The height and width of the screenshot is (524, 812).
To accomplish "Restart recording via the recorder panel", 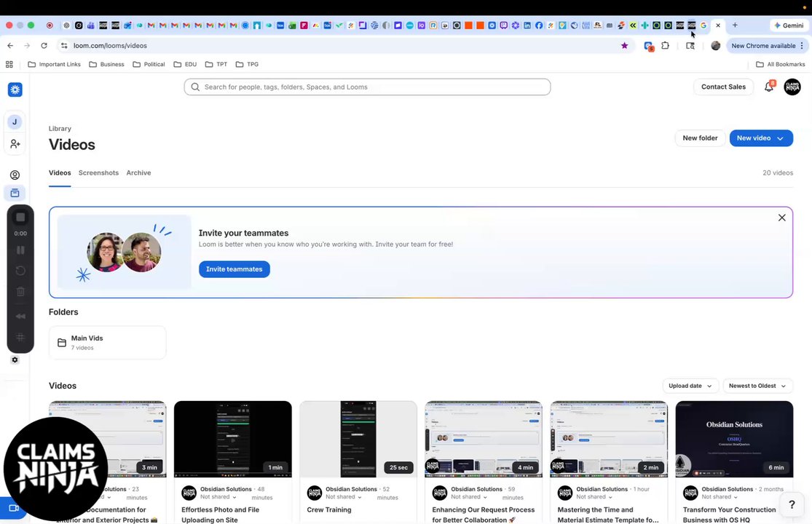I will [x=20, y=271].
